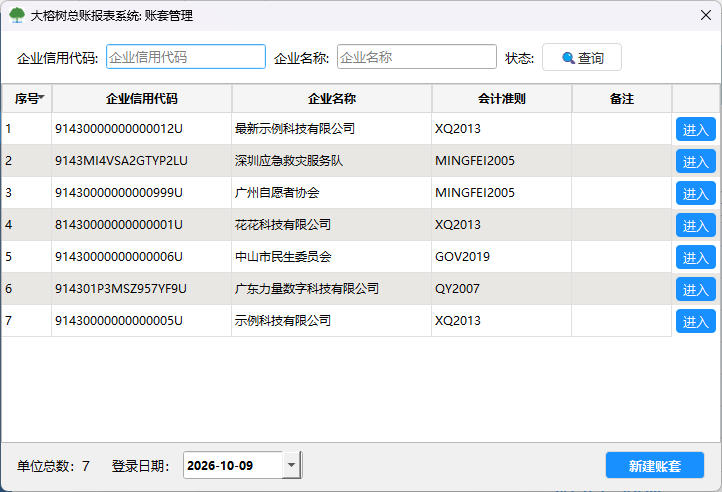This screenshot has height=492, width=722.
Task: Click the 状态: label
Action: click(x=519, y=58)
